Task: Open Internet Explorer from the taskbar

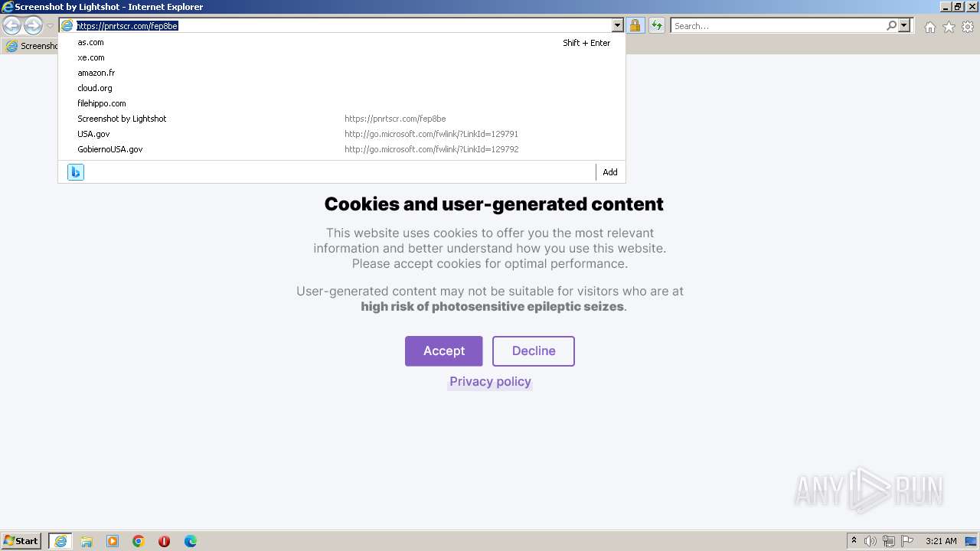Action: (60, 541)
